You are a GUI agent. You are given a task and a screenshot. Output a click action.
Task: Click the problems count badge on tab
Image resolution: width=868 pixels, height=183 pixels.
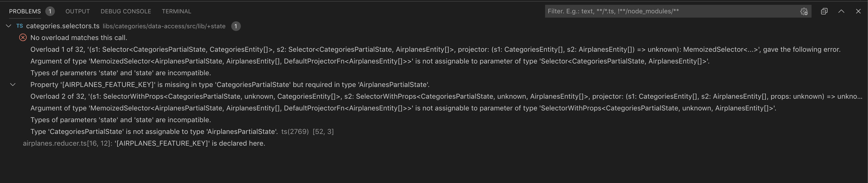coord(50,11)
